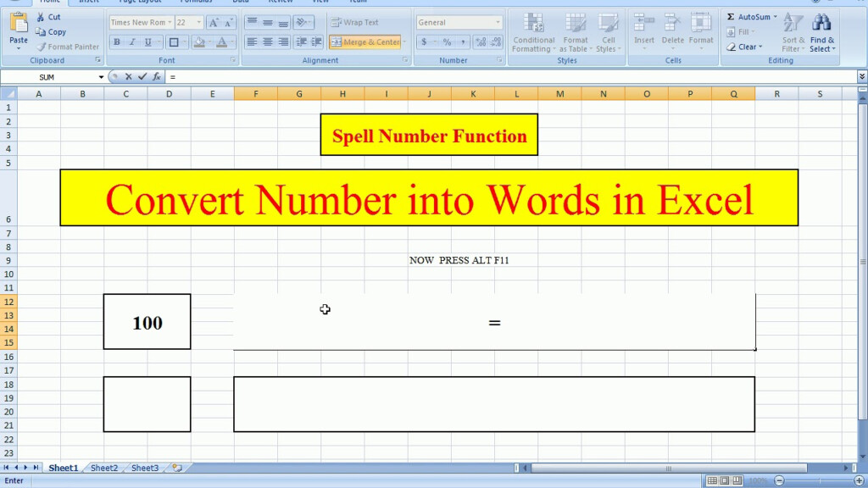Align text left
Viewport: 868px width, 488px height.
coord(252,42)
